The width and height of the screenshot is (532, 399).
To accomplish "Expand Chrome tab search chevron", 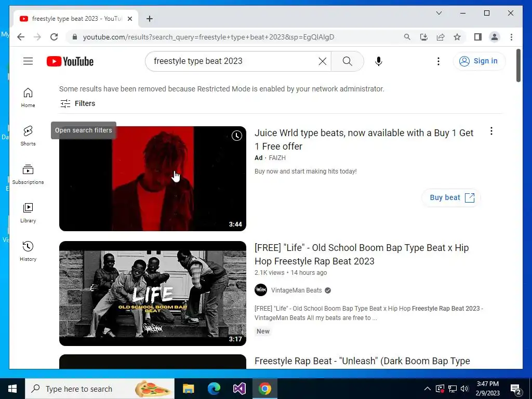I will [x=438, y=13].
